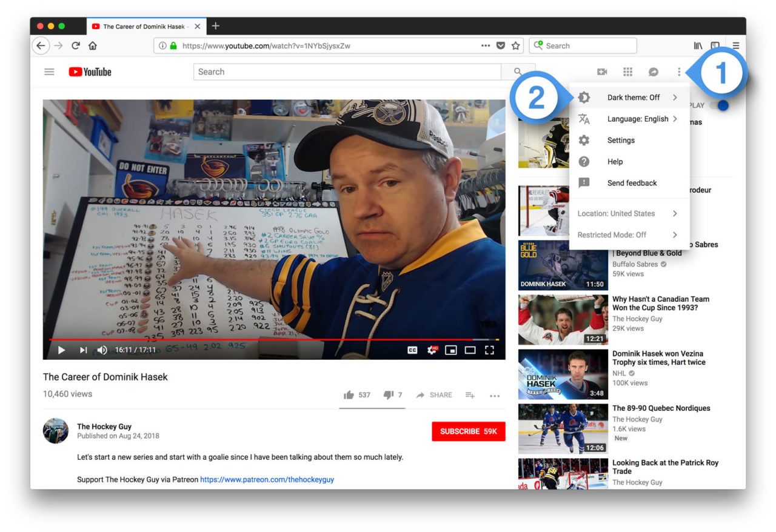Image resolution: width=776 pixels, height=532 pixels.
Task: Click the SHARE button
Action: point(434,395)
